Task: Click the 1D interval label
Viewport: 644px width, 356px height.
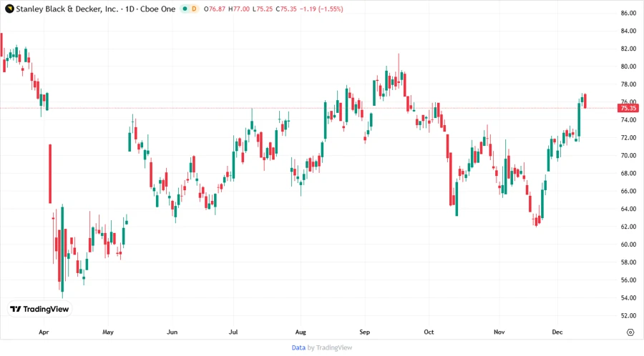Action: [x=130, y=9]
